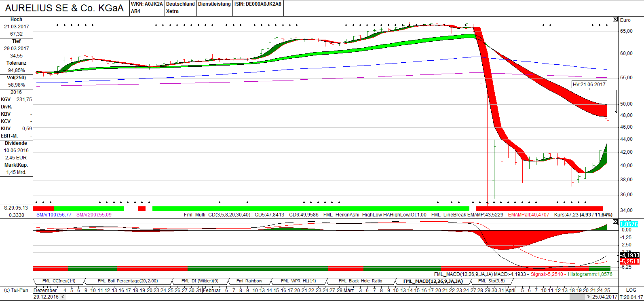
Task: Click the HV:21.06.2017 marker label
Action: 589,85
